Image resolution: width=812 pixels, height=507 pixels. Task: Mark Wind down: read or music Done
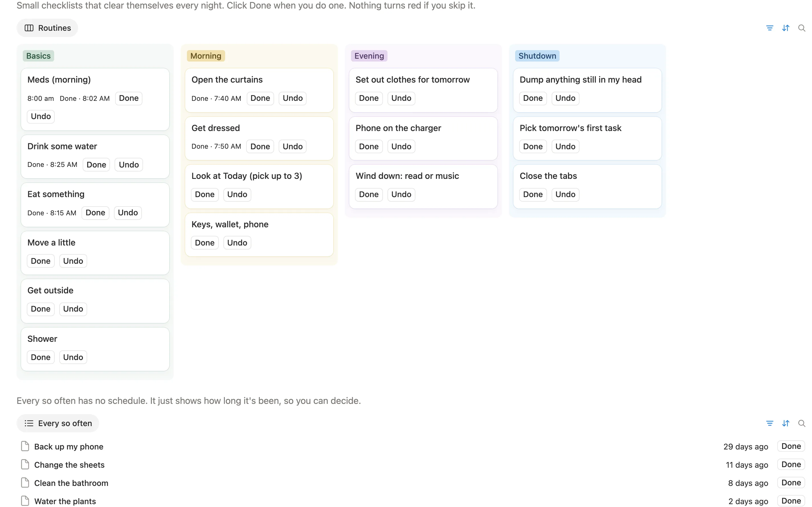(x=369, y=195)
